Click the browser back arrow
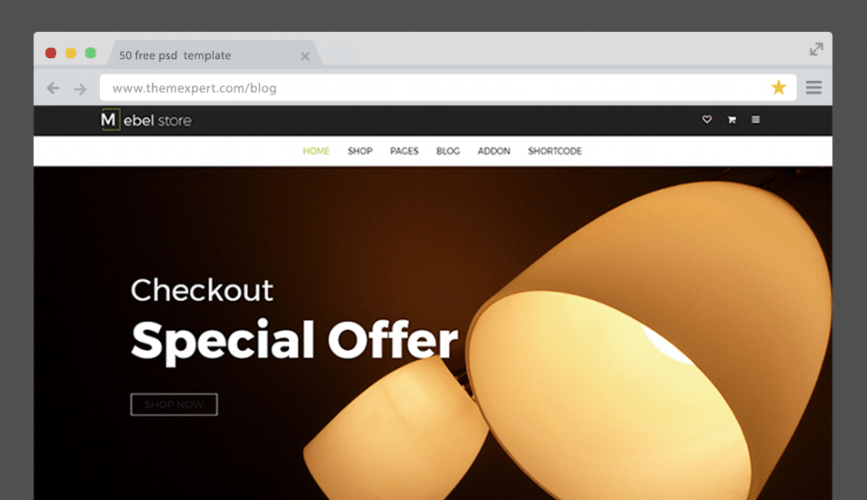The width and height of the screenshot is (867, 500). (53, 88)
